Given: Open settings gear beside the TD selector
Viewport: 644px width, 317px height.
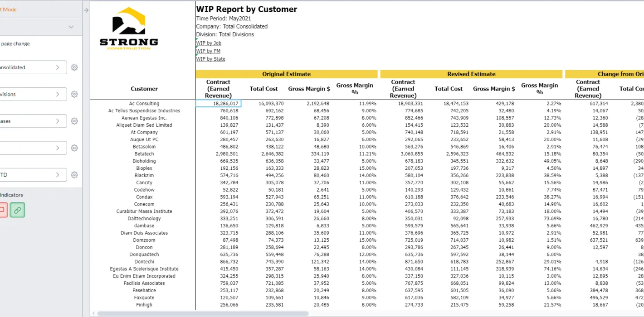Looking at the screenshot, I should click(x=74, y=175).
